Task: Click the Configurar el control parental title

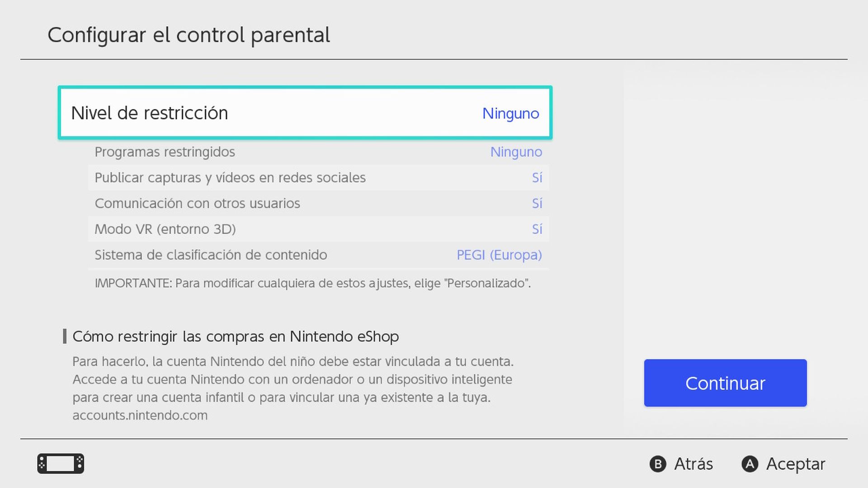Action: click(189, 34)
